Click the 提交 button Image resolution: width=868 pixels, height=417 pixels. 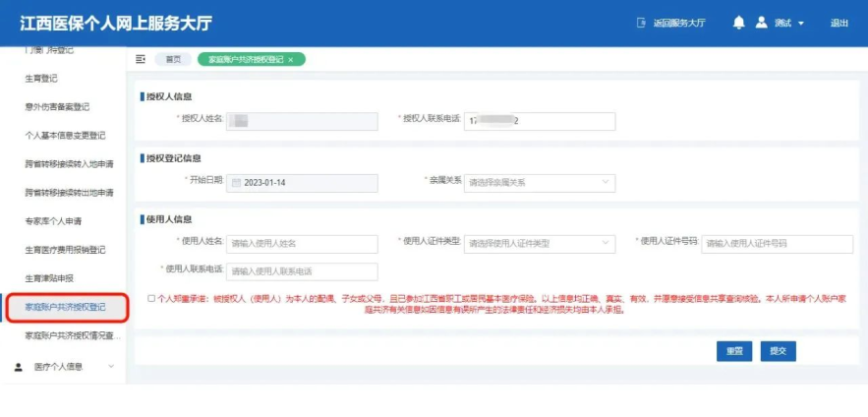click(x=778, y=351)
